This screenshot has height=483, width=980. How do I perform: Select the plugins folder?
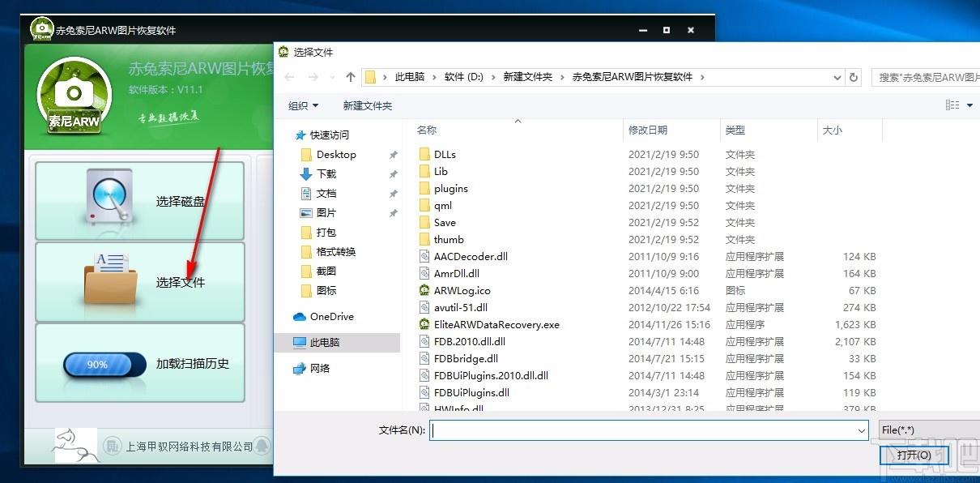pyautogui.click(x=450, y=188)
